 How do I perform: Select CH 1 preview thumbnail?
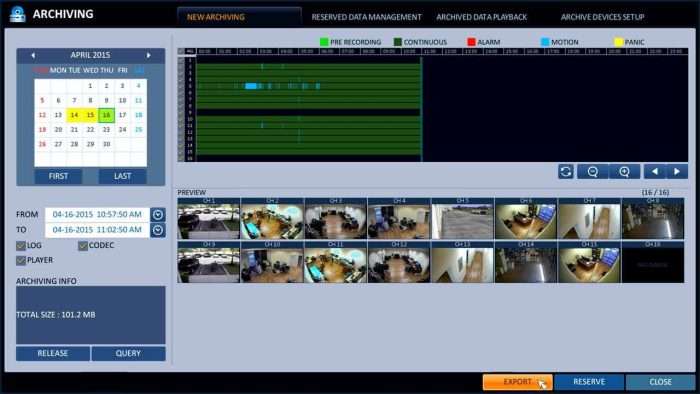208,219
